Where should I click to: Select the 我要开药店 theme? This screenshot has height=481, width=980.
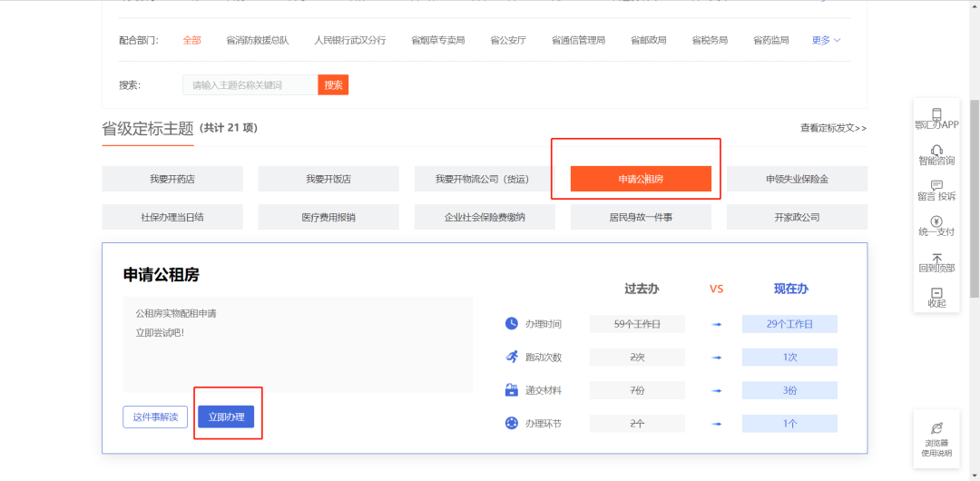(172, 179)
